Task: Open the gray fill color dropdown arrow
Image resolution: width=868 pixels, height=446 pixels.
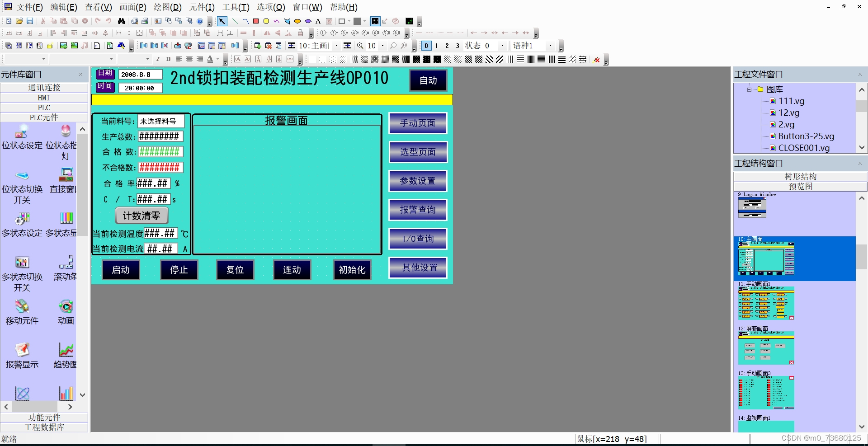Action: [364, 21]
